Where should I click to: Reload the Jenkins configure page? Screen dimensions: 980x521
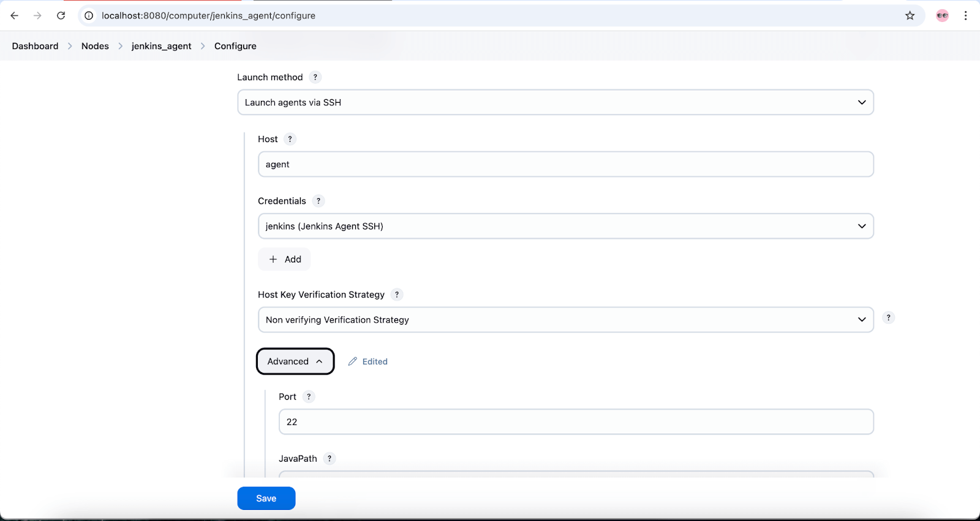pos(61,15)
